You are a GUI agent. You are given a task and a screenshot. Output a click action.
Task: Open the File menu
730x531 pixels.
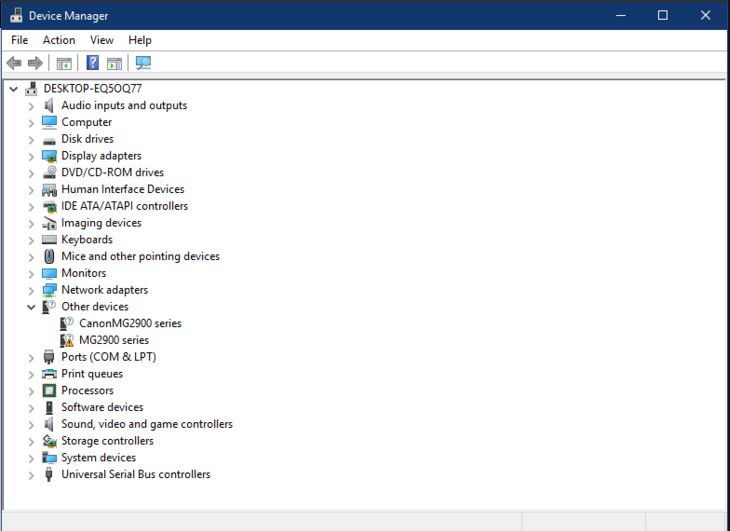(20, 40)
